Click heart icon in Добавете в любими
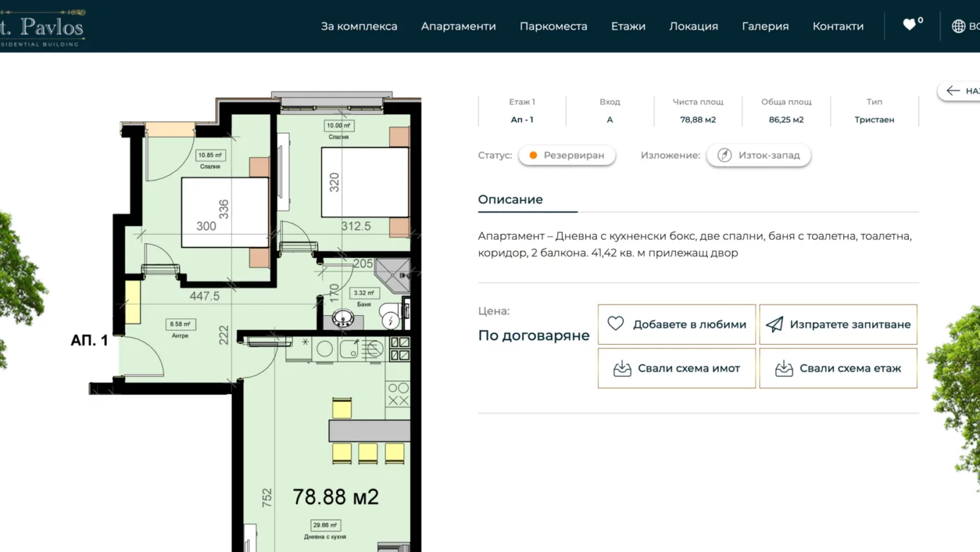This screenshot has height=552, width=980. [616, 324]
